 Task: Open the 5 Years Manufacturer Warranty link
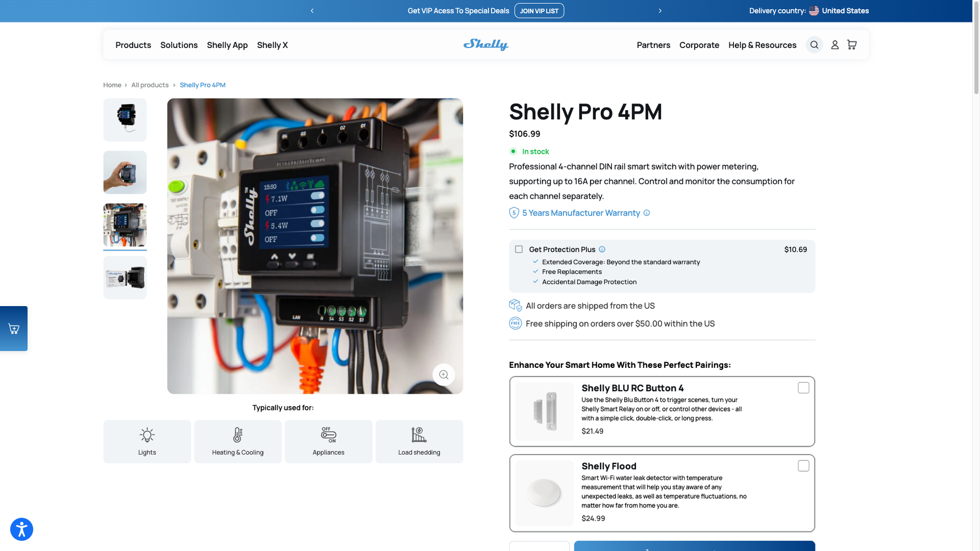point(581,213)
